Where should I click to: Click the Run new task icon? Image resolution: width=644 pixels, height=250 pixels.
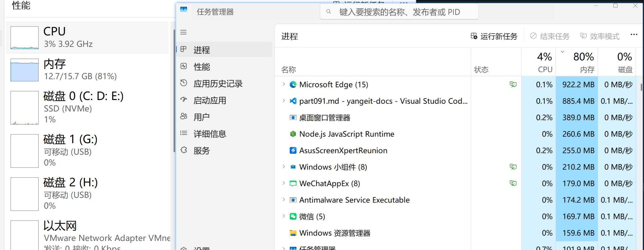[474, 36]
